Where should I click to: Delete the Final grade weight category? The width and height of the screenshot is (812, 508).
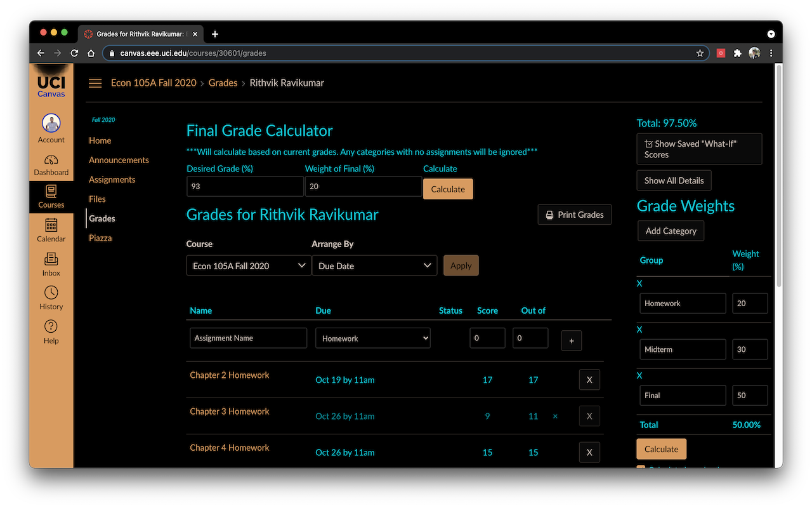click(639, 375)
